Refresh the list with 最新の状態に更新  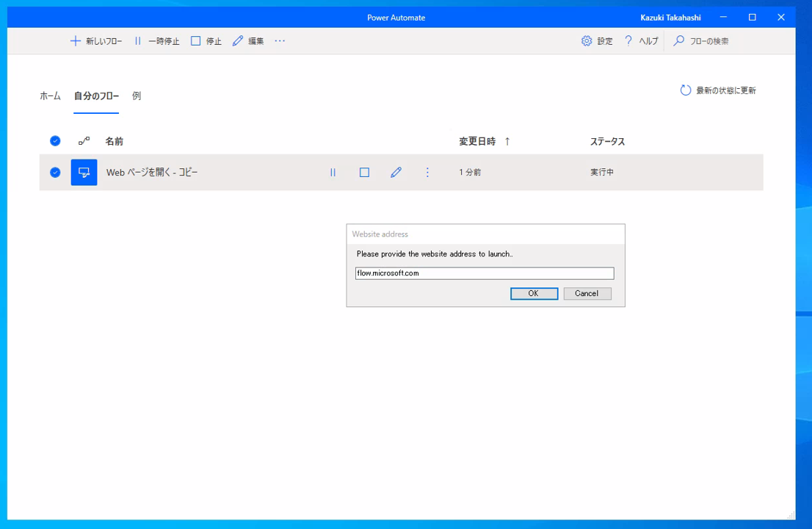[718, 90]
